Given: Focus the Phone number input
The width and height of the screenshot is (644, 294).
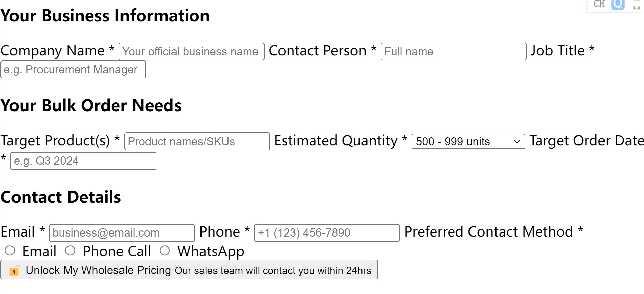Looking at the screenshot, I should pos(327,233).
